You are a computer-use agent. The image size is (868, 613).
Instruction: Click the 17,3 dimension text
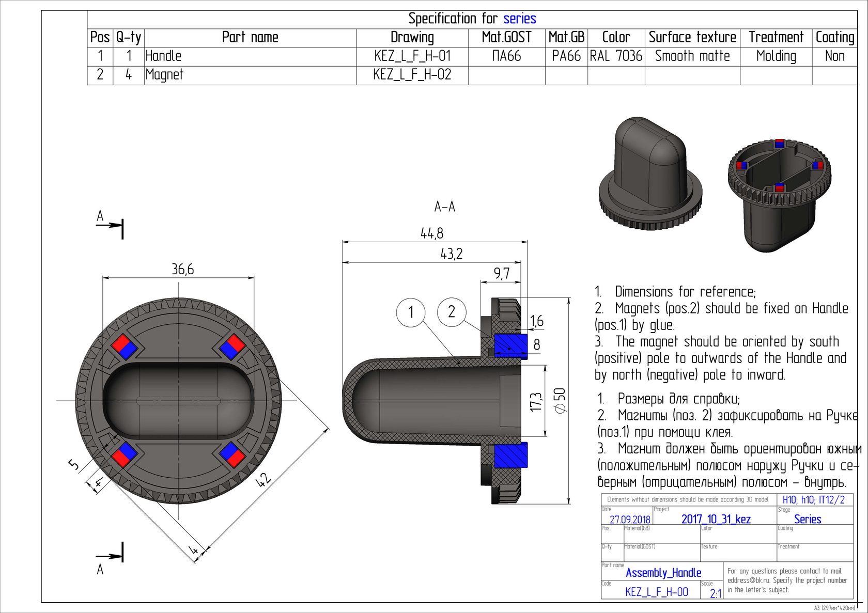[536, 401]
